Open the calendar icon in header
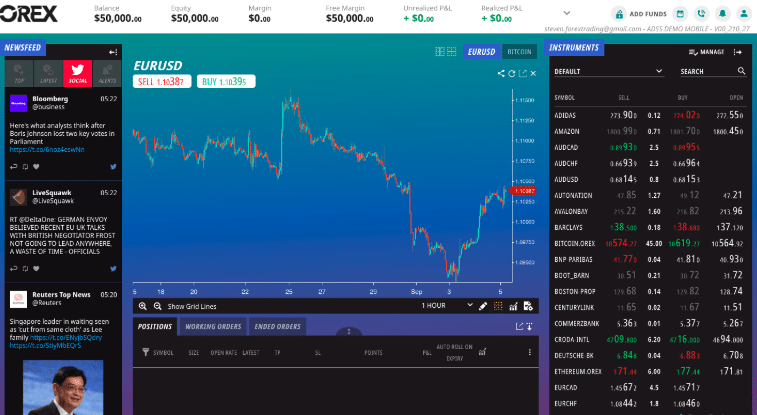This screenshot has height=415, width=757. pyautogui.click(x=680, y=14)
